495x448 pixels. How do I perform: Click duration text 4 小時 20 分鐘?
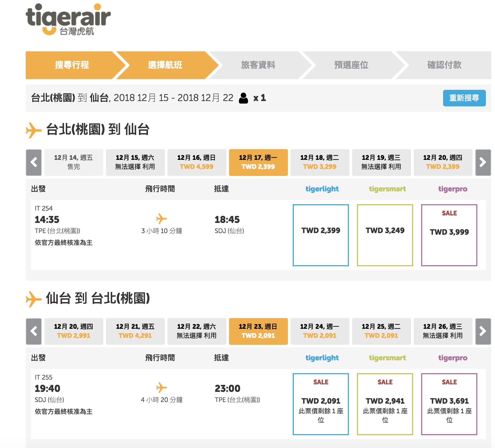(x=162, y=400)
